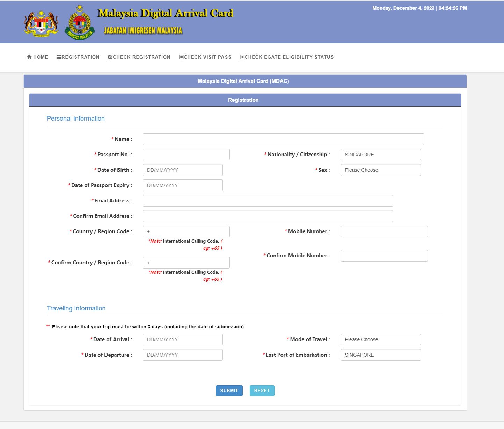Select the Date of Birth field
This screenshot has width=504, height=429.
(x=182, y=170)
